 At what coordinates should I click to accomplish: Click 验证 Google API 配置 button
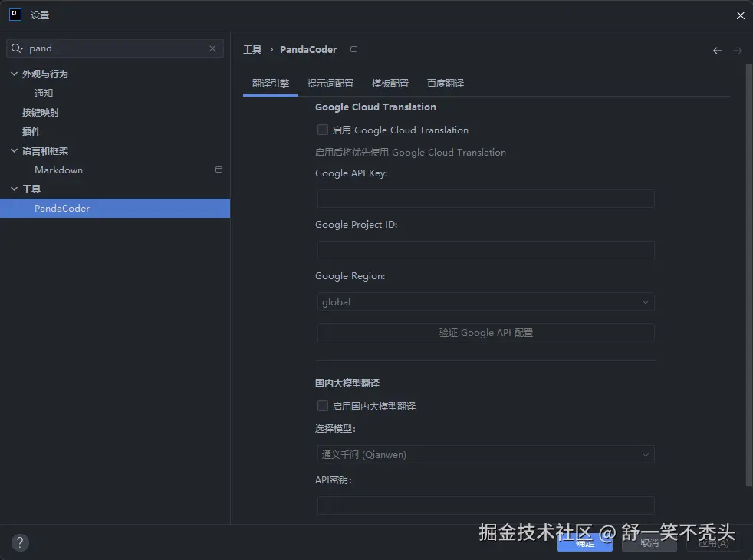point(485,332)
